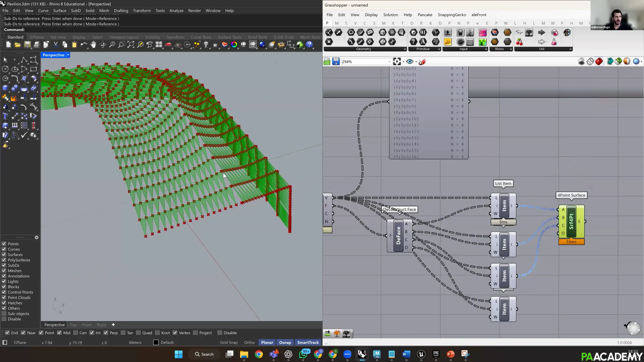Open the Solution menu in Grasshopper
Image resolution: width=644 pixels, height=362 pixels.
pyautogui.click(x=390, y=15)
